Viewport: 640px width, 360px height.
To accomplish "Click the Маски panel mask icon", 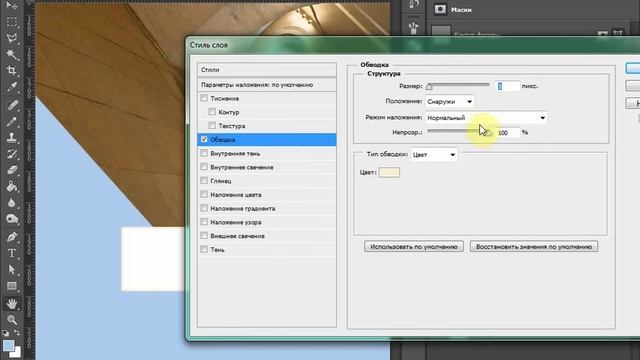I will 440,9.
